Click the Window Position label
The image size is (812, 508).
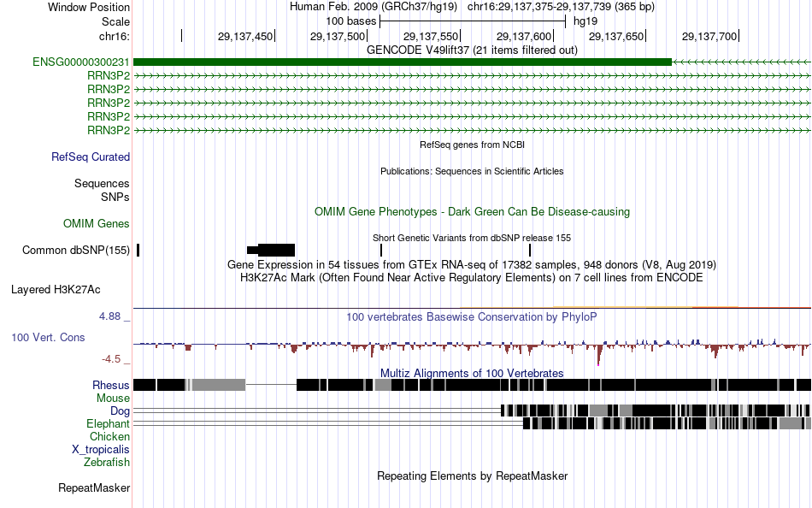point(89,7)
